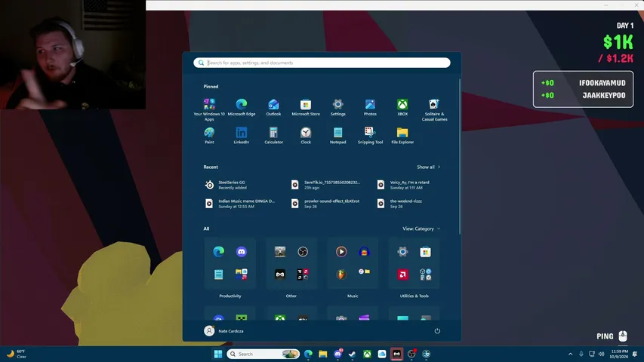Image resolution: width=644 pixels, height=362 pixels.
Task: Open Edge icon in Productivity category
Action: 218,252
